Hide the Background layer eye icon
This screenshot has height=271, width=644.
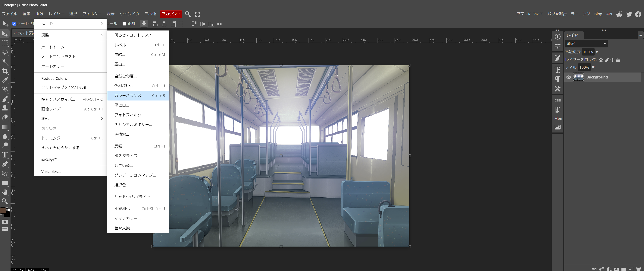pyautogui.click(x=568, y=77)
